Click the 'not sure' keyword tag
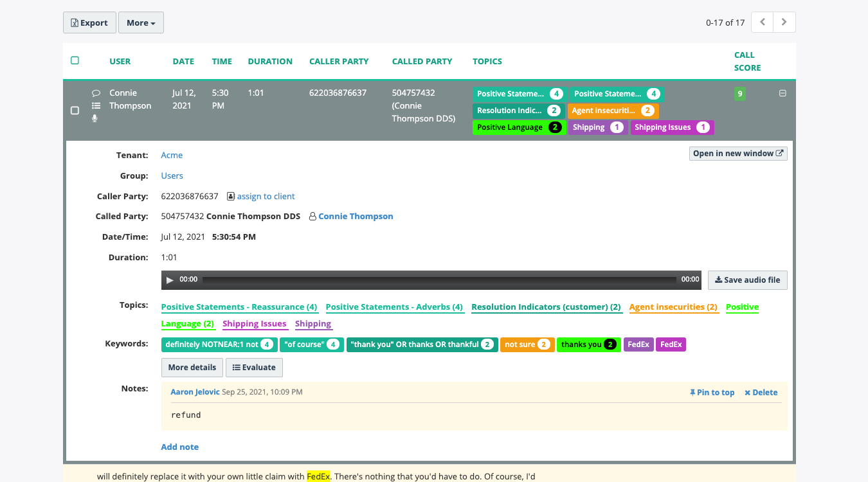 [x=527, y=344]
